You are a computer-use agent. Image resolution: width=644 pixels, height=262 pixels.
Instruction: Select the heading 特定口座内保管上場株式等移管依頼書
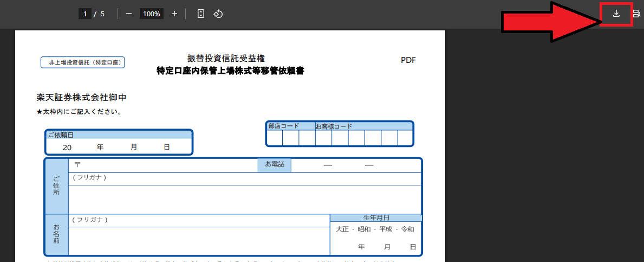pos(230,71)
